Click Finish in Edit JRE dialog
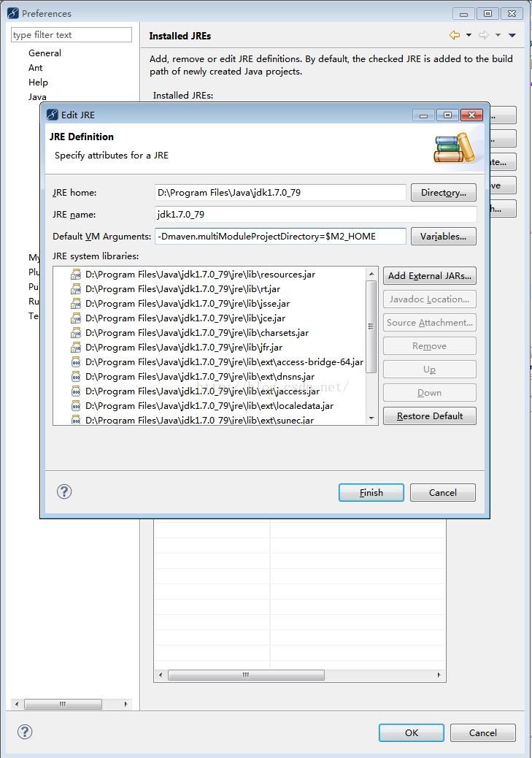This screenshot has height=758, width=532. [x=371, y=493]
